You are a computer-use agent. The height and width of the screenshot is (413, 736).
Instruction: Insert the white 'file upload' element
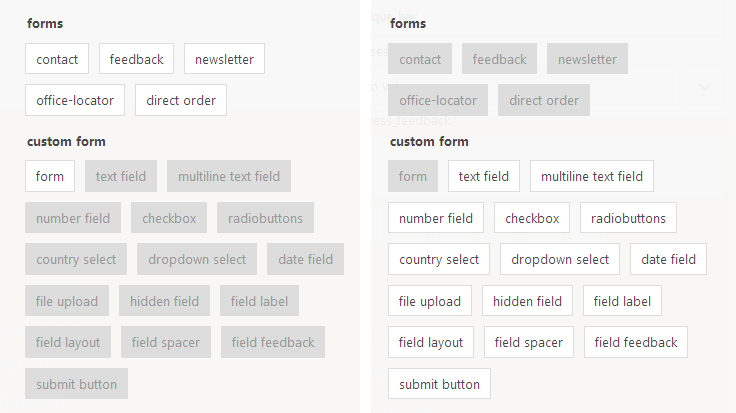430,301
